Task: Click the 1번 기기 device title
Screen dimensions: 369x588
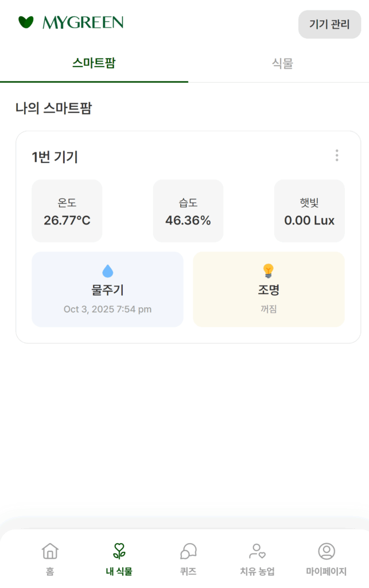Action: pos(55,157)
